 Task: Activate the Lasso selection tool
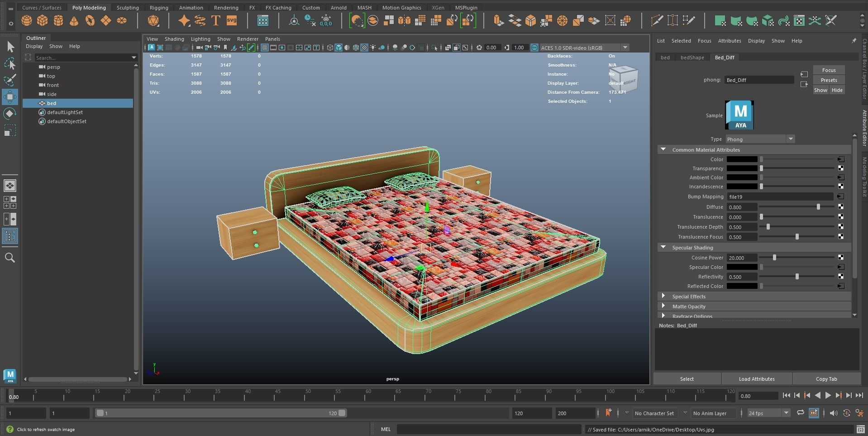point(10,63)
